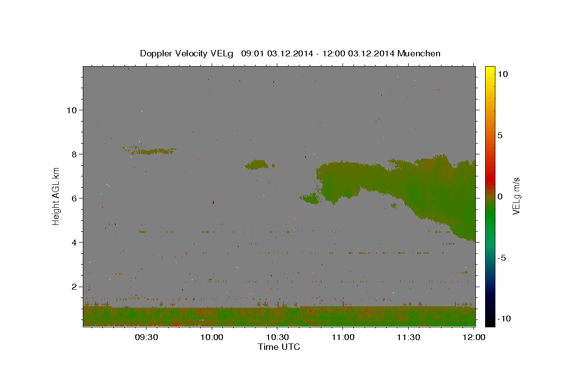Select the 09:30 time tick label
The height and width of the screenshot is (392, 588).
(x=146, y=337)
